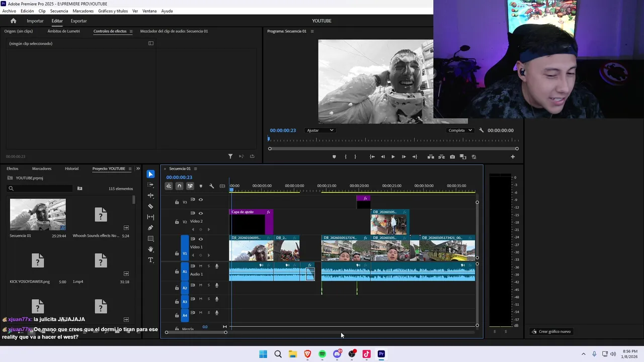The width and height of the screenshot is (644, 362).
Task: Select the Type tool
Action: [x=150, y=260]
